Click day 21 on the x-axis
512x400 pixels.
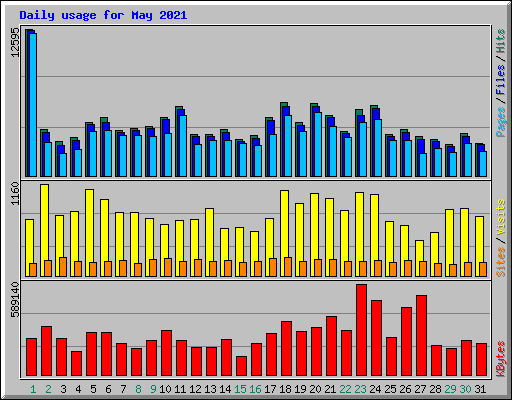(330, 389)
